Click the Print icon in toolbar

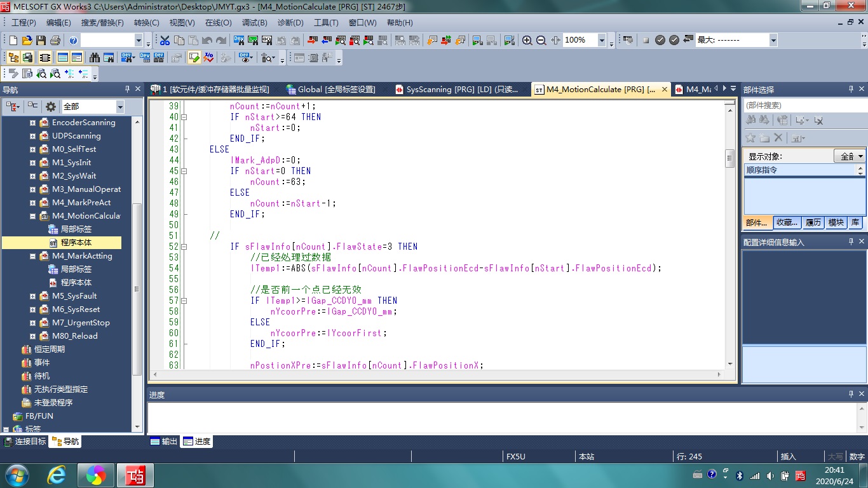click(x=55, y=40)
